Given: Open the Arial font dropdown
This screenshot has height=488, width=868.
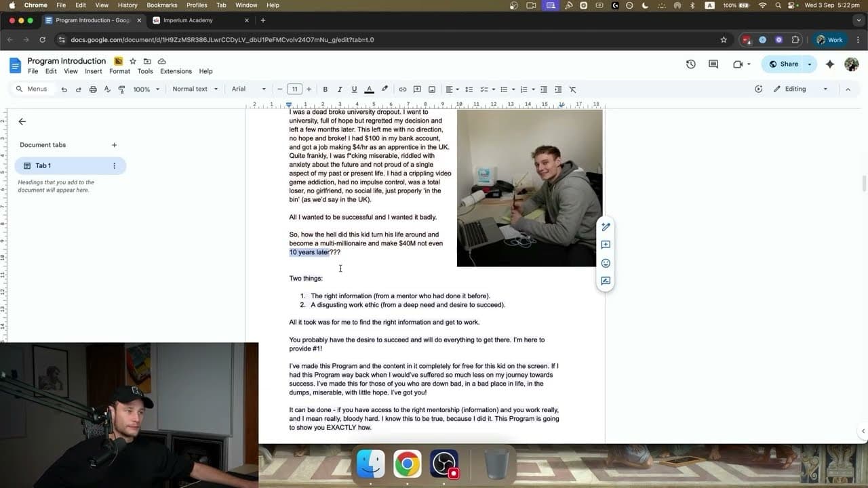Looking at the screenshot, I should point(249,89).
